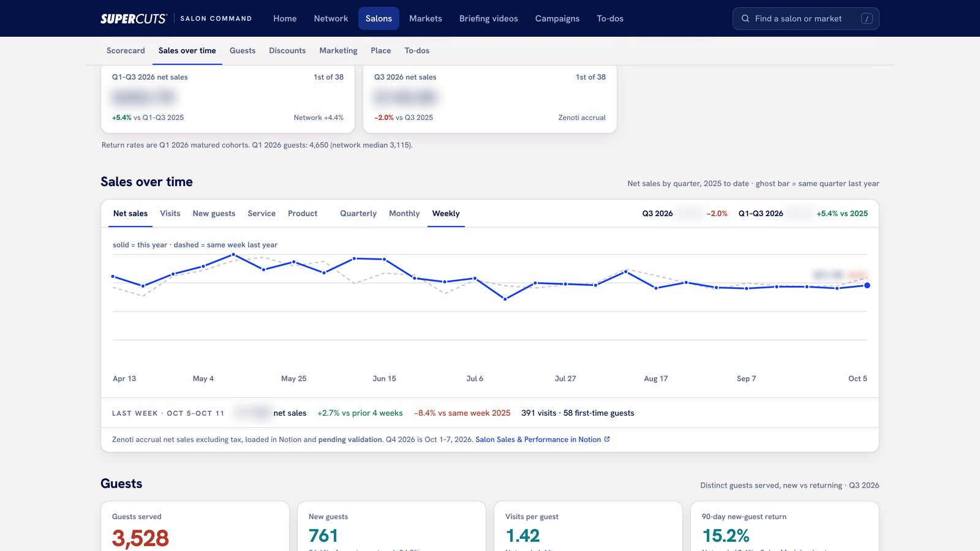Image resolution: width=980 pixels, height=551 pixels.
Task: Open the To-dos sub-tab under Salons
Action: tap(417, 51)
